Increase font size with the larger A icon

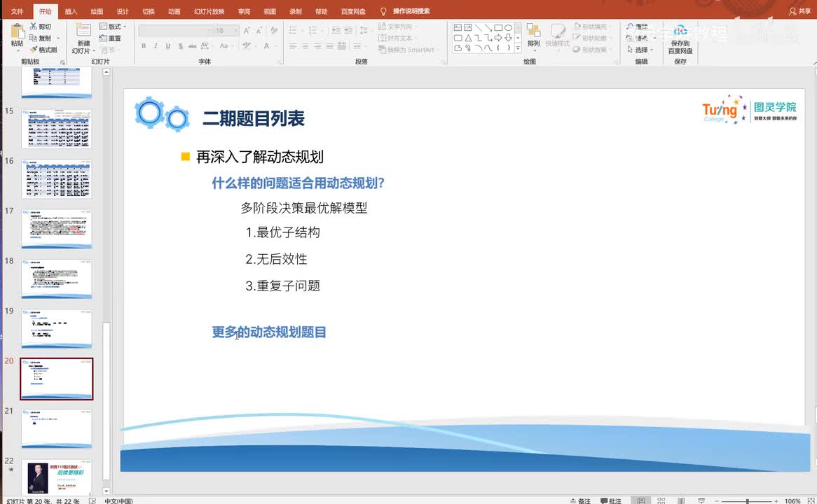(x=247, y=31)
